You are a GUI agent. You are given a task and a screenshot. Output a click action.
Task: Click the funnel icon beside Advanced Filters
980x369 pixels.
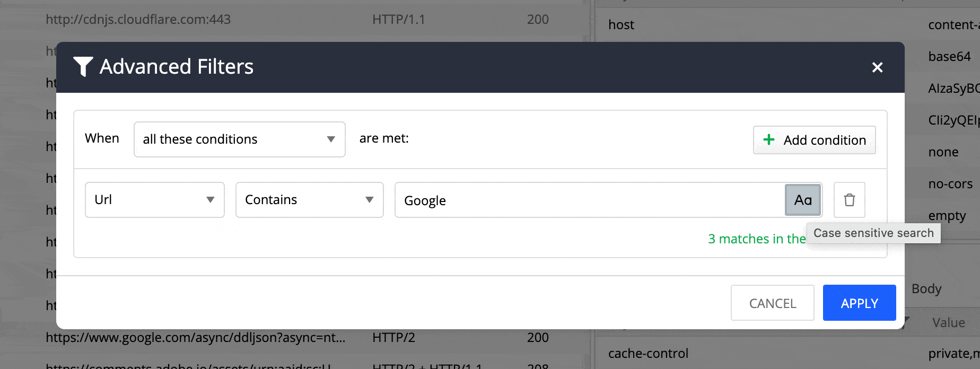coord(83,67)
